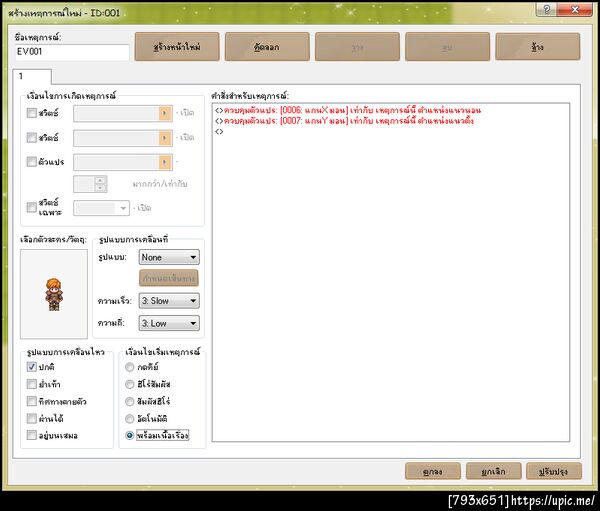Click the character graphic preview box
The image size is (600, 511).
[54, 294]
